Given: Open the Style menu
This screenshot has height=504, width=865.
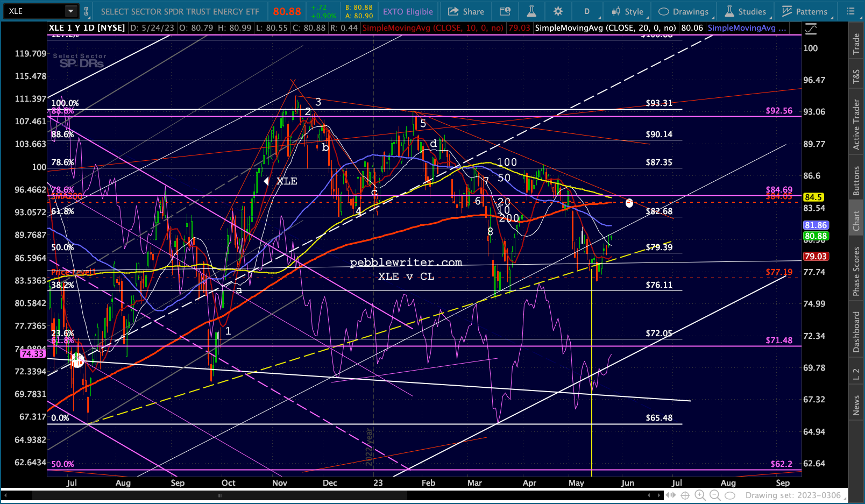Looking at the screenshot, I should (x=628, y=11).
